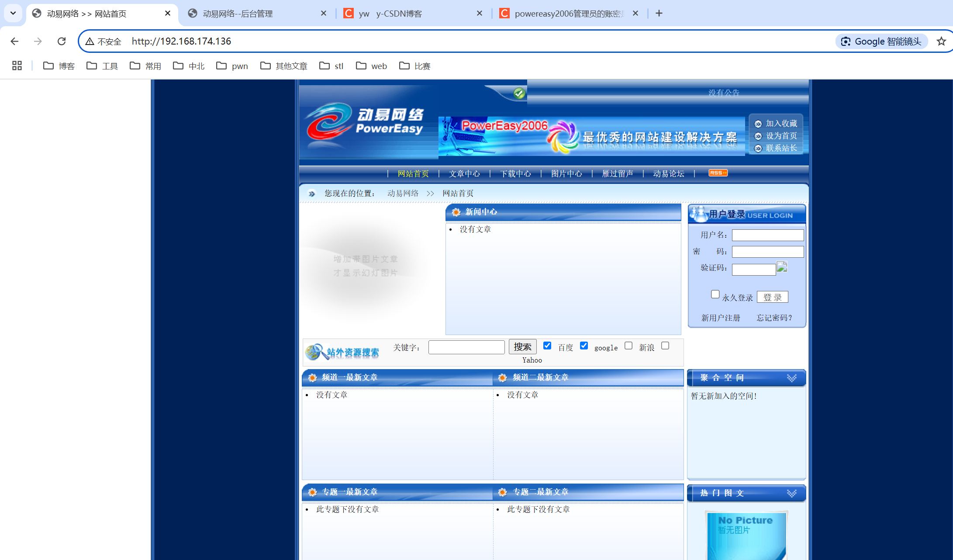Click the 搜索 button
This screenshot has width=953, height=560.
click(522, 347)
